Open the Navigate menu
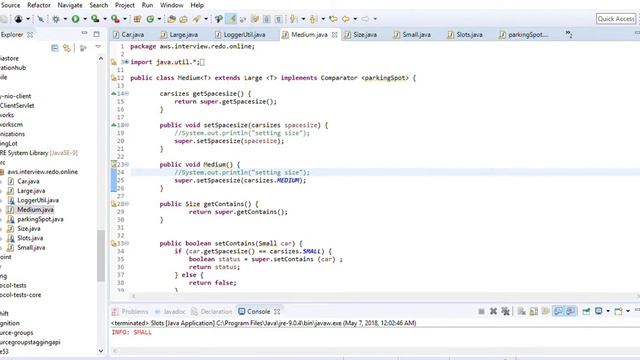 (70, 5)
